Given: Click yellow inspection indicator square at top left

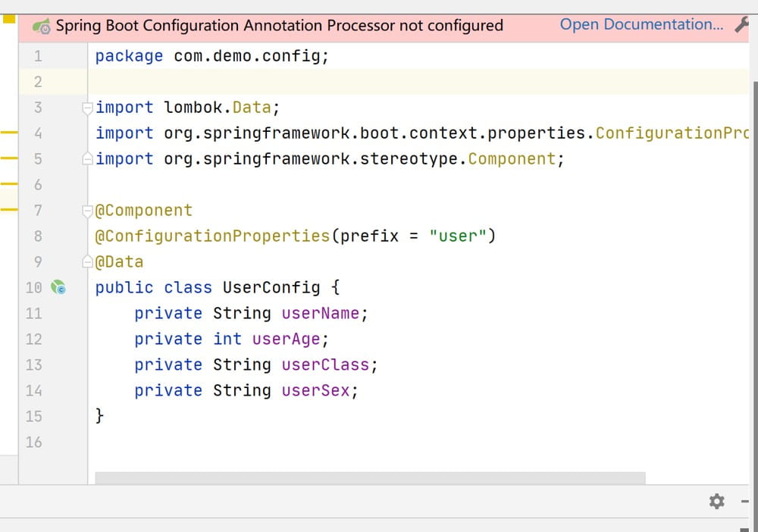Looking at the screenshot, I should (x=8, y=19).
